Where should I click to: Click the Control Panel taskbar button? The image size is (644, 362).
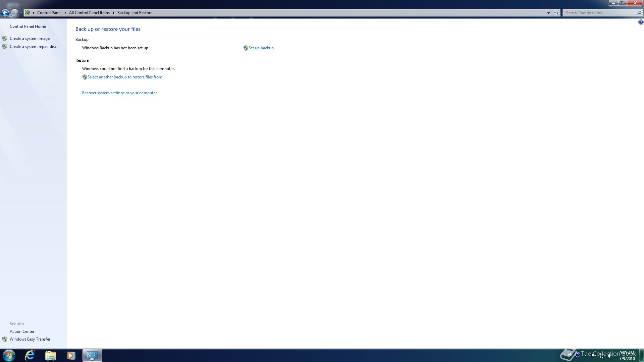pos(92,355)
